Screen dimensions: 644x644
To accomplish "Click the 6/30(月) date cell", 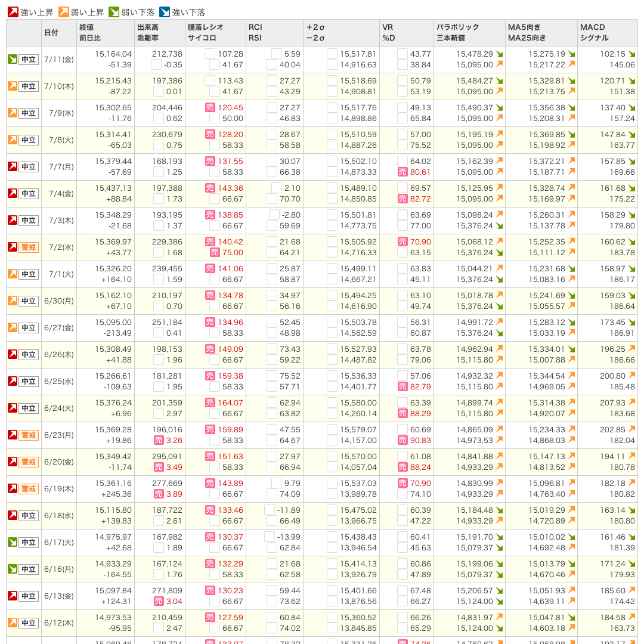I will 59,301.
